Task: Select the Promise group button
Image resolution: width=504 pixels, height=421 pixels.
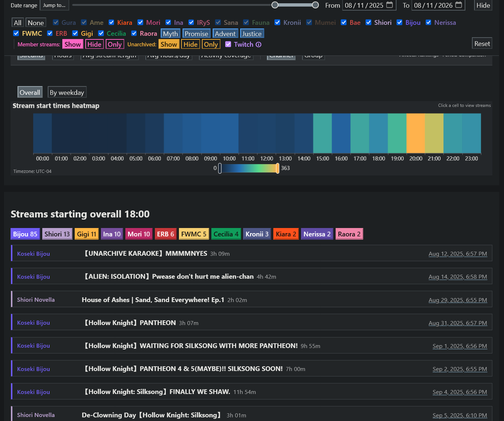Action: [x=196, y=34]
